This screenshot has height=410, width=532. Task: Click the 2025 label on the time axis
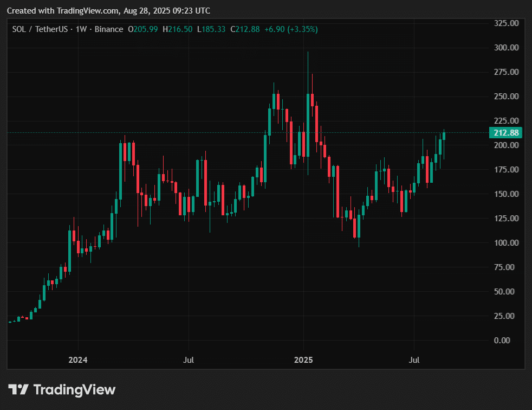[303, 360]
